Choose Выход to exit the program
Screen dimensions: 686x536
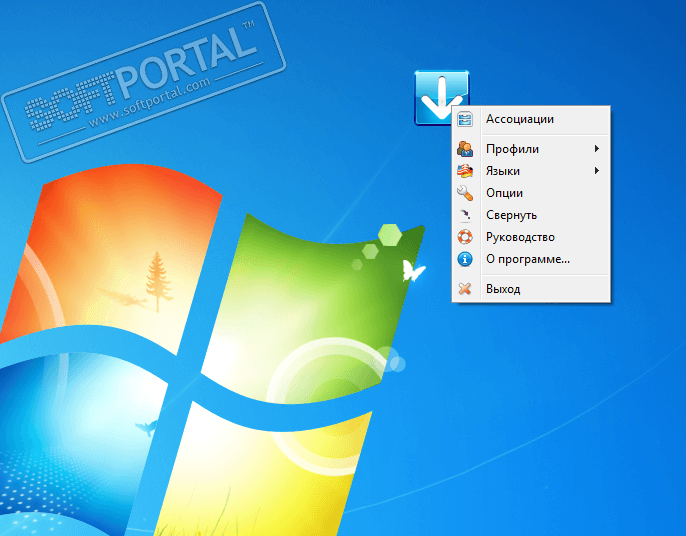[531, 289]
